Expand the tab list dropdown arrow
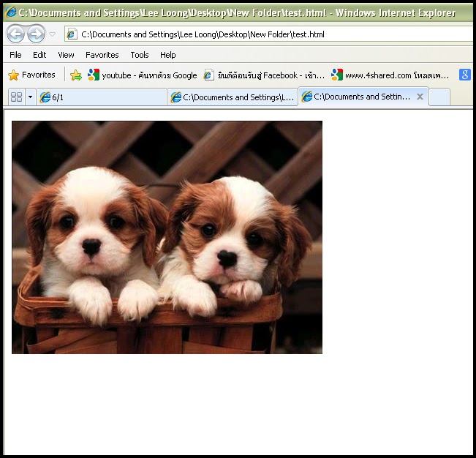 tap(31, 97)
